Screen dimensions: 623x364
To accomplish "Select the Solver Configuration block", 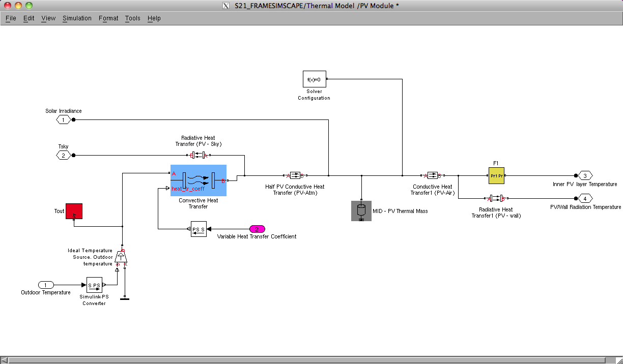I will [314, 79].
